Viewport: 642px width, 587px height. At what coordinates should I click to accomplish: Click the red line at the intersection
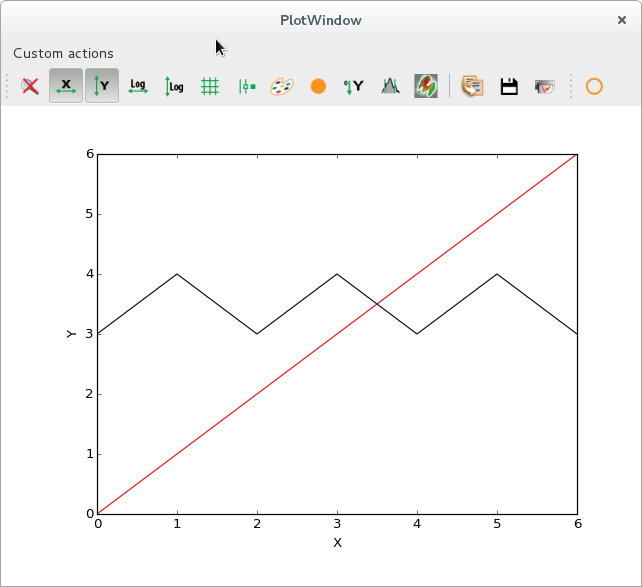pos(377,304)
